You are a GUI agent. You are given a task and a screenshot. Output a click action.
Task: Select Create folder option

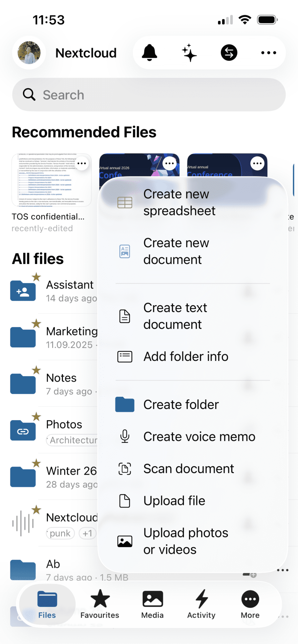click(x=181, y=405)
